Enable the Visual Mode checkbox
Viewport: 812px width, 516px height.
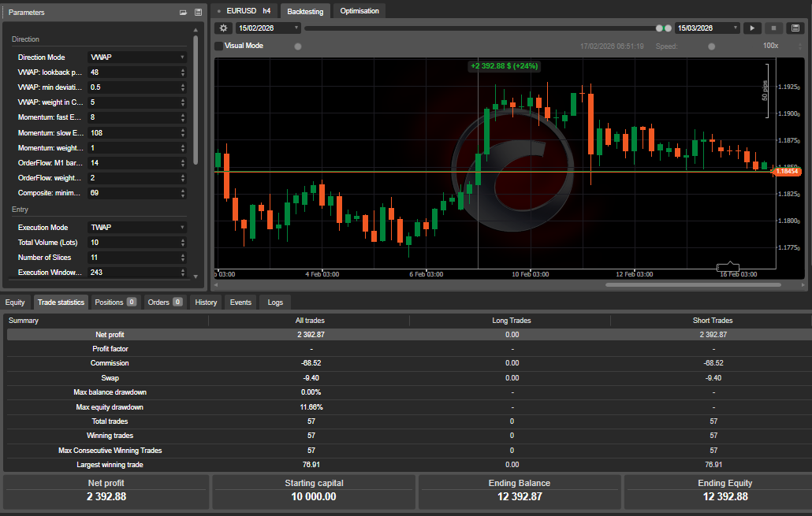pyautogui.click(x=218, y=45)
